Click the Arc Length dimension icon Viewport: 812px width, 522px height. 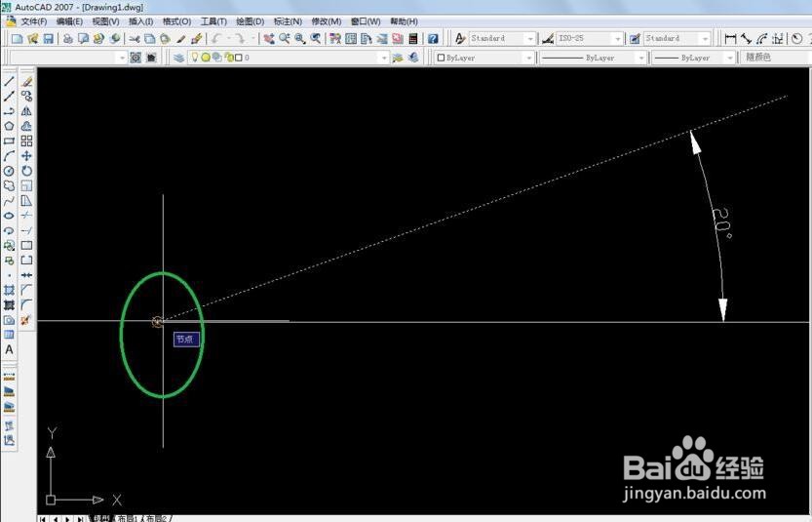(761, 39)
